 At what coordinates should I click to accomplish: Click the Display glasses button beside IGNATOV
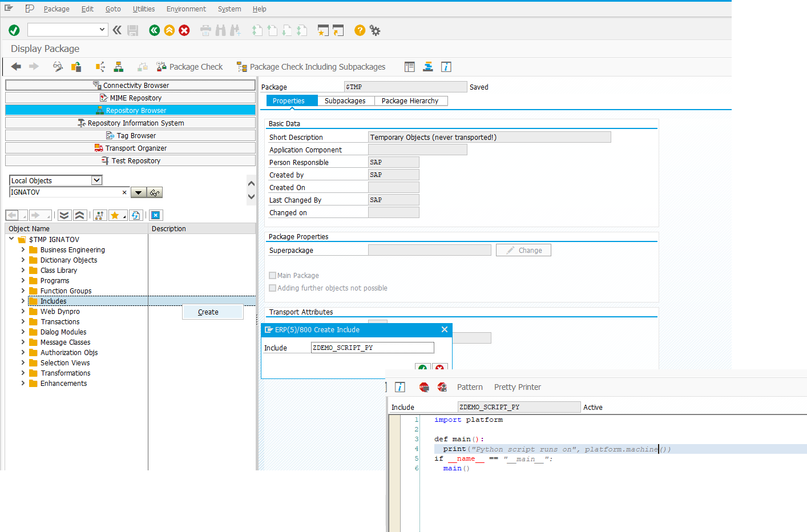pos(155,192)
